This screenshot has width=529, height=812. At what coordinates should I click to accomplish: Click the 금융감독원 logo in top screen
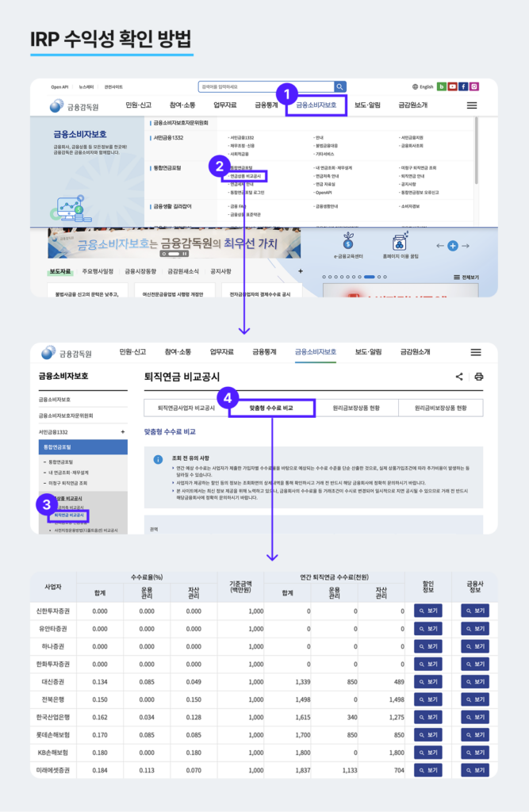74,106
